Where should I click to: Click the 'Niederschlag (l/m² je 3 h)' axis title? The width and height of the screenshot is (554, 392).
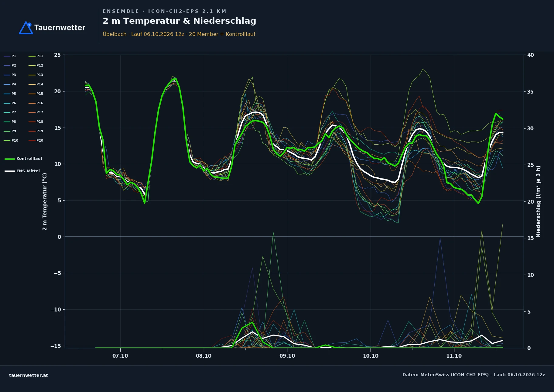tap(538, 201)
